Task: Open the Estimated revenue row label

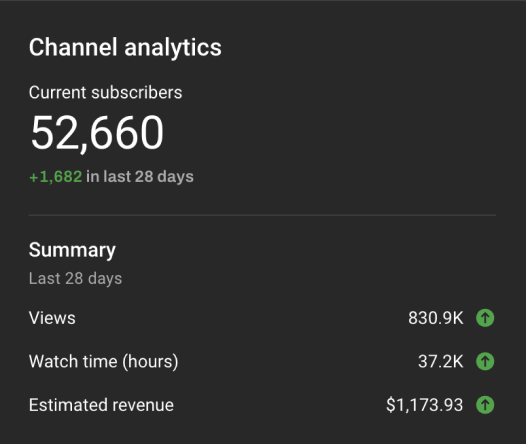Action: 101,405
